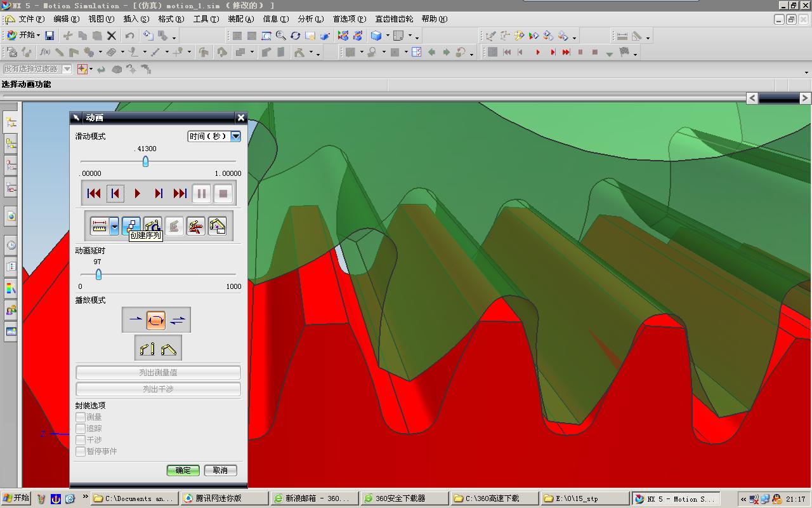Select the back-and-forth retrace playback mode
Screen dimensions: 812x508
[178, 320]
